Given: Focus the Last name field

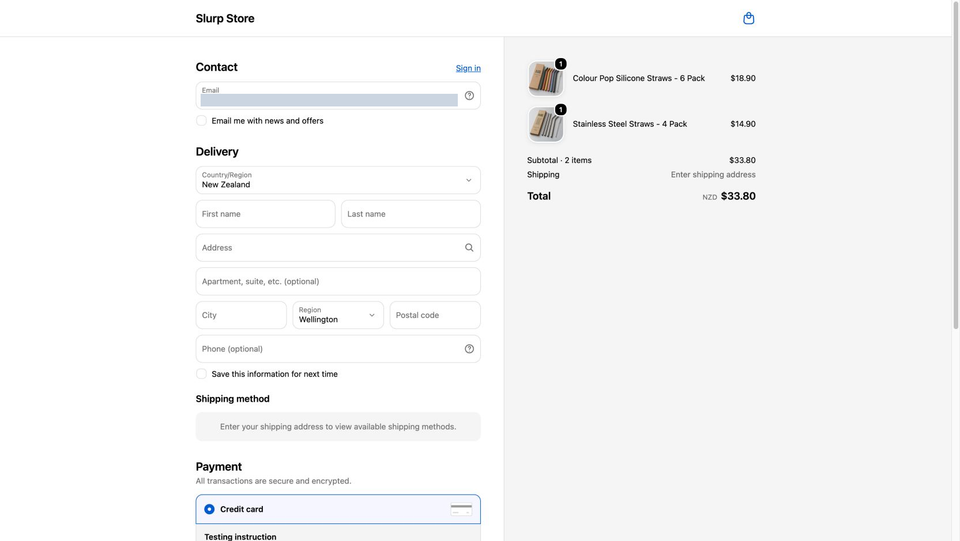Looking at the screenshot, I should click(x=411, y=214).
